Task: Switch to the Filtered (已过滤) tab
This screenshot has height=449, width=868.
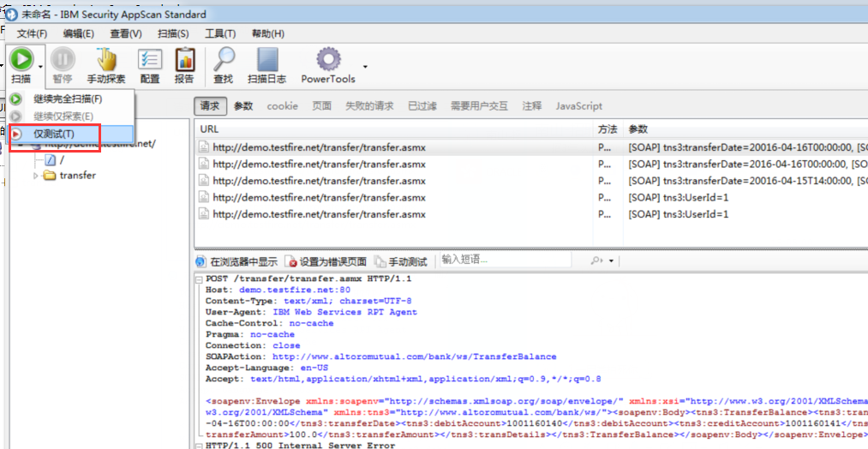Action: 422,105
